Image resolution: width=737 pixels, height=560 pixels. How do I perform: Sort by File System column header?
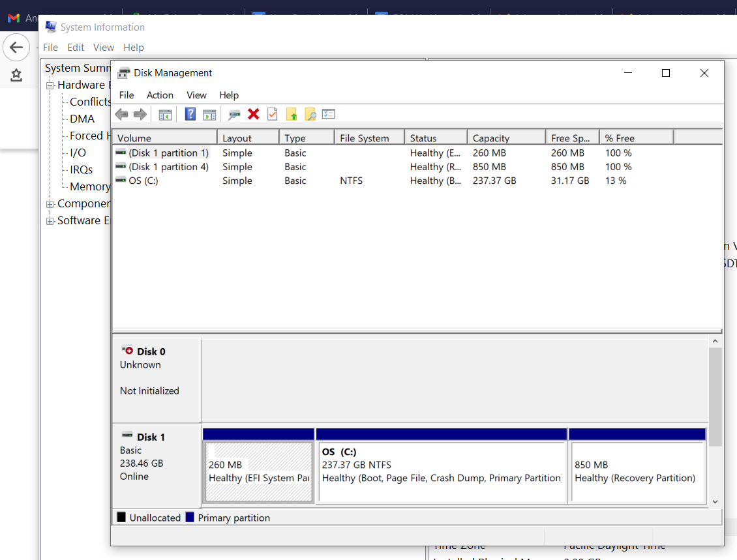click(x=369, y=138)
